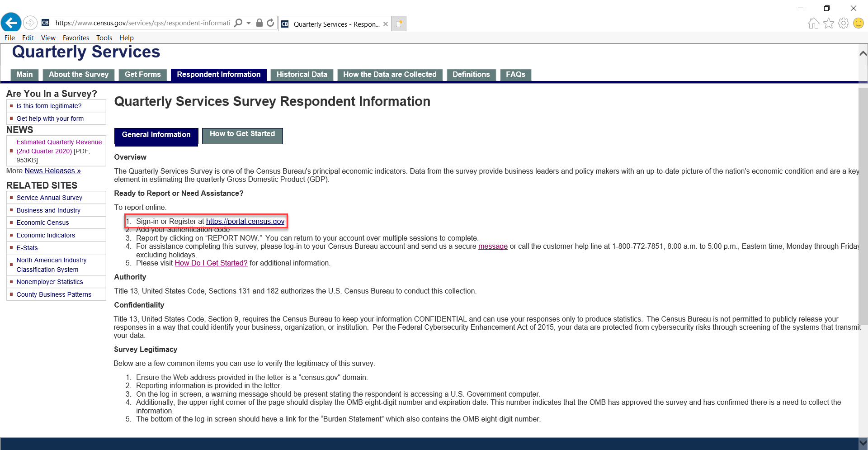Click the https://portal.census.gov link
868x450 pixels.
(245, 221)
